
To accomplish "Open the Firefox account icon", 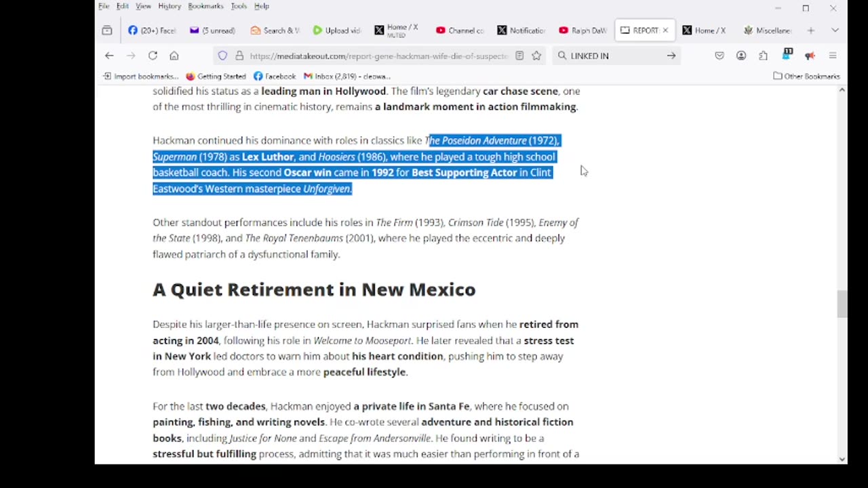I will tap(741, 56).
